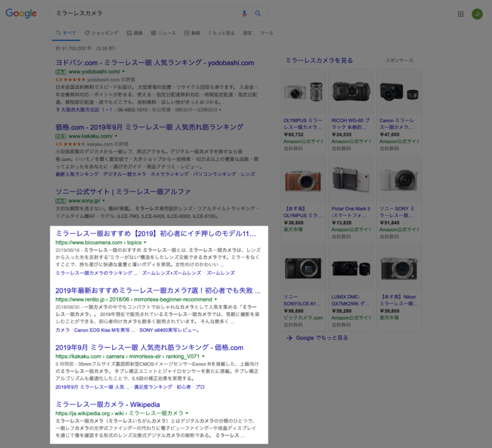The width and height of the screenshot is (492, 448).
Task: Expand dropdown next to rentio.jp URL
Action: (x=215, y=300)
